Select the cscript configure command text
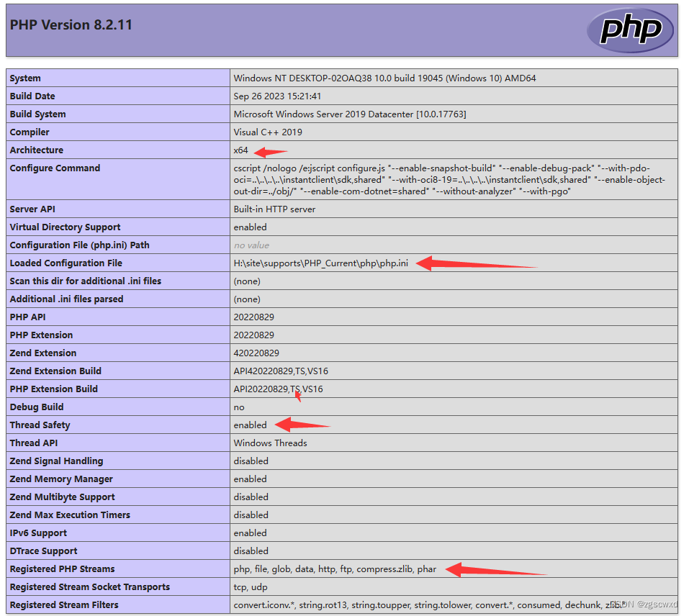689x616 pixels. [449, 180]
